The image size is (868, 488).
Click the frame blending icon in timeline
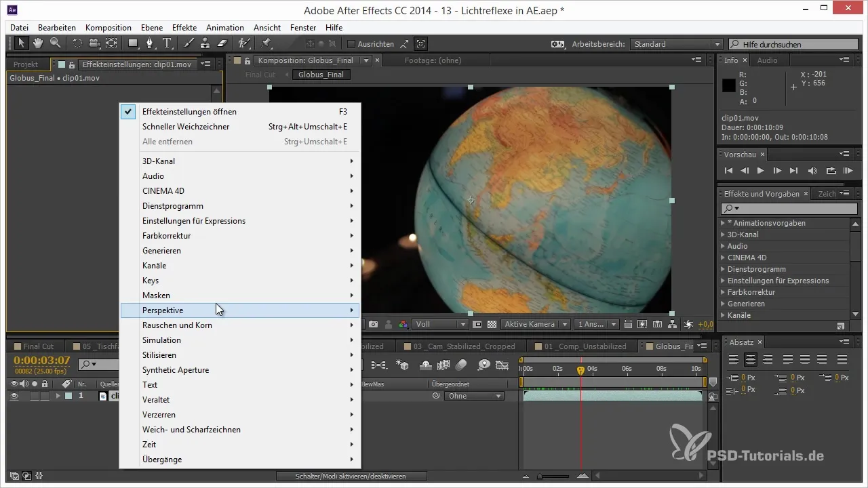(444, 365)
